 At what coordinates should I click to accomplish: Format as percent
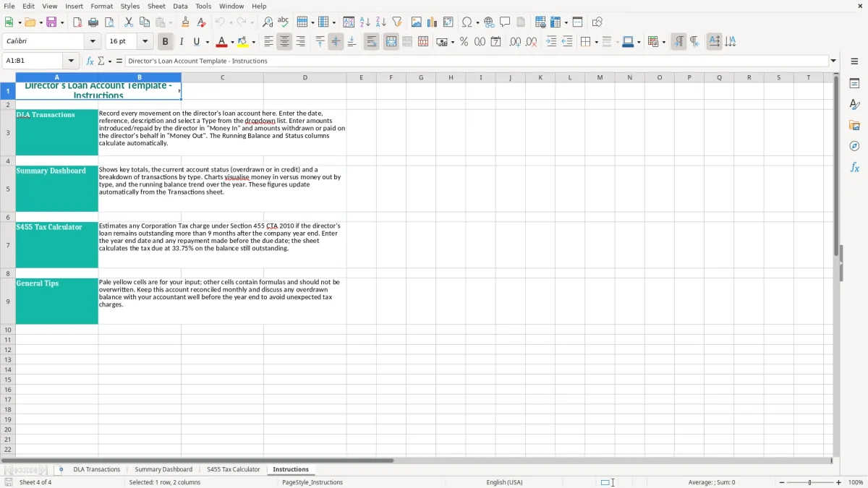464,42
